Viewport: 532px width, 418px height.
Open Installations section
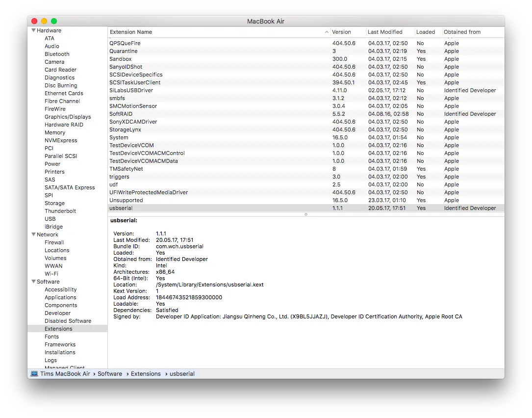point(60,352)
